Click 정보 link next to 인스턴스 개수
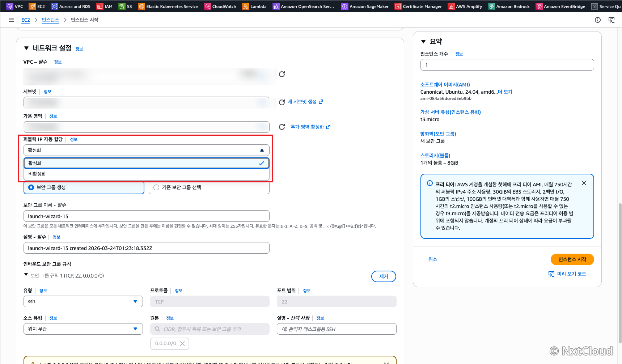The image size is (622, 364). pos(459,54)
